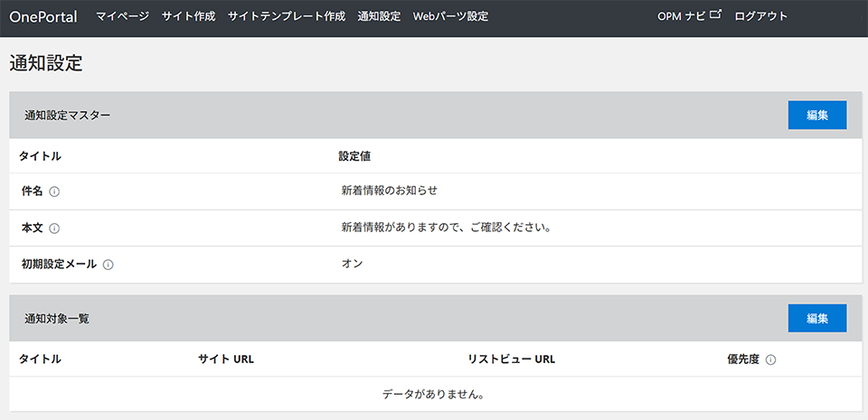Click the リストビュー URL column header
Viewport: 868px width, 420px height.
(x=511, y=359)
